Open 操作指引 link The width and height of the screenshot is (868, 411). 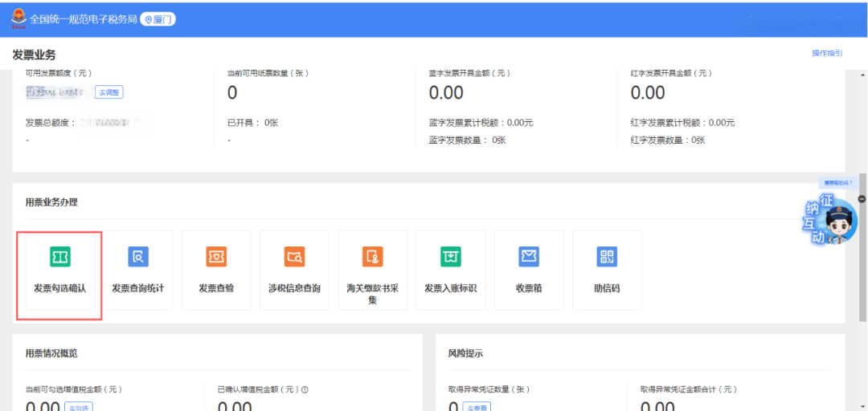point(827,53)
